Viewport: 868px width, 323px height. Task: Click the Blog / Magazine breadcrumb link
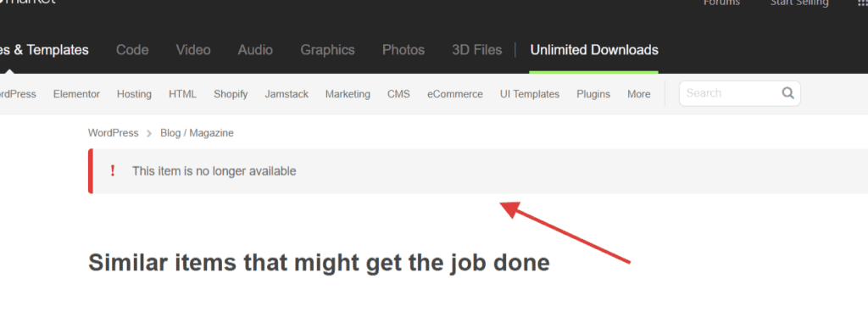(197, 133)
